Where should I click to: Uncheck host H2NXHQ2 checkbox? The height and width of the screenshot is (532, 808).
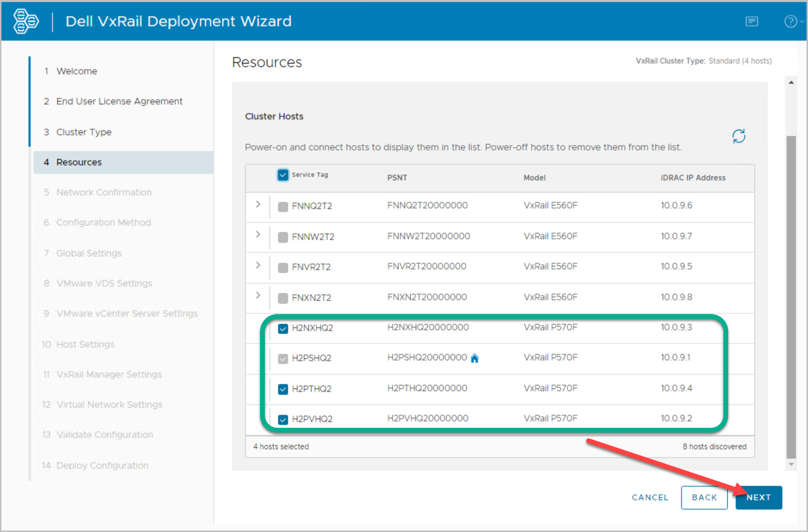(x=283, y=328)
